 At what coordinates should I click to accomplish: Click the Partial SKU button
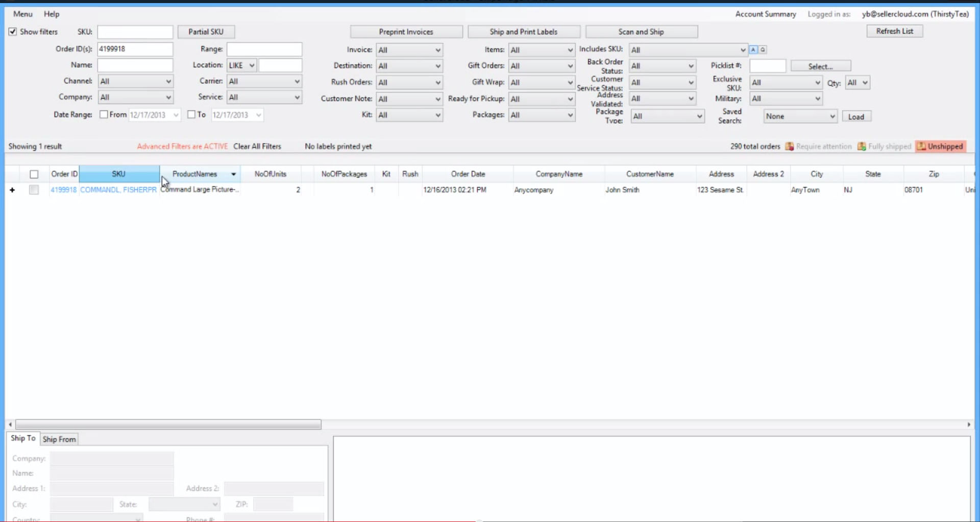click(206, 32)
